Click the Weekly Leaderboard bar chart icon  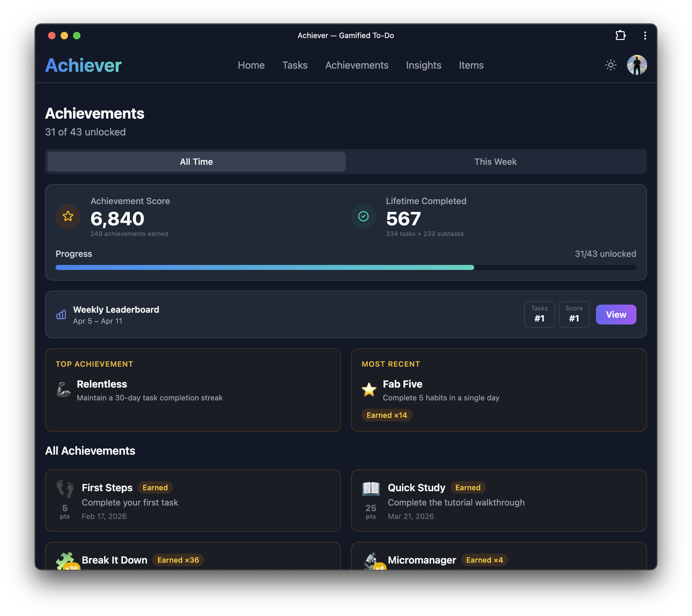pos(61,314)
